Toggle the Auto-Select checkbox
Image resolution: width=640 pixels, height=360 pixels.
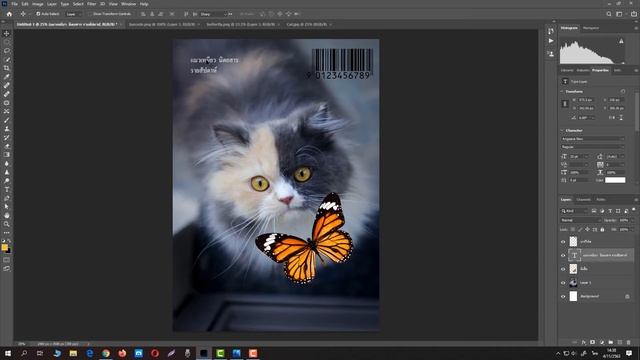(38, 14)
